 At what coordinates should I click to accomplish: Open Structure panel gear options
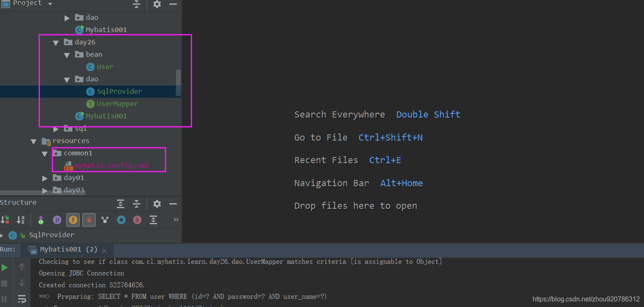(157, 204)
